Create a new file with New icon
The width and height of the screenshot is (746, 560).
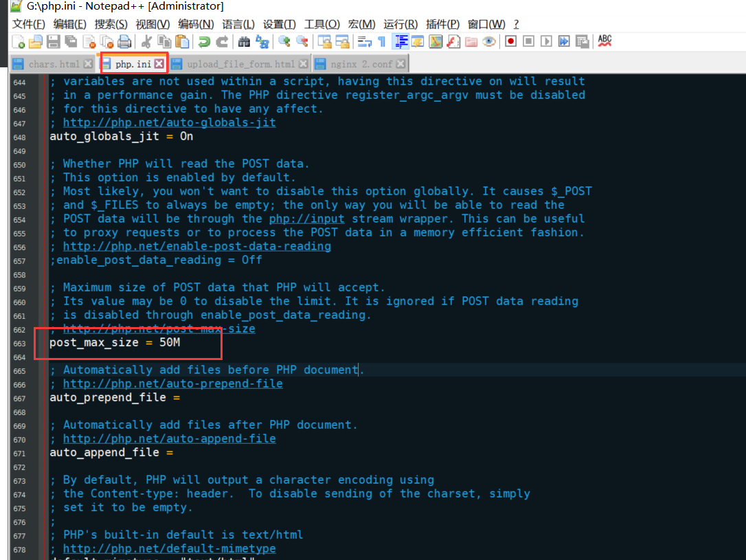click(x=18, y=42)
